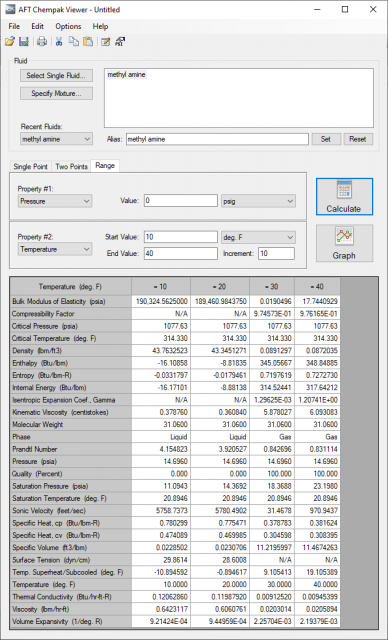Click the density cell 43.7632523
Viewport: 388px width, 640px height.
pyautogui.click(x=161, y=351)
